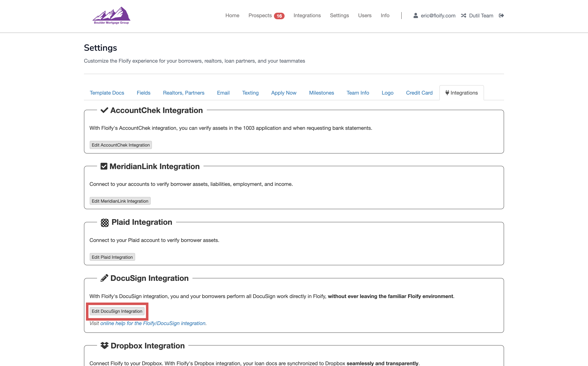Open Info in top navigation
588x366 pixels.
(385, 16)
